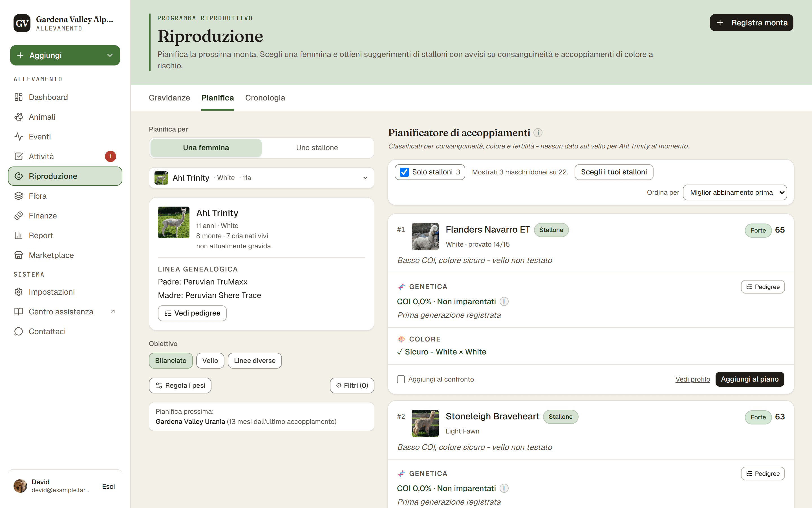Screen dimensions: 812x508
Task: Click the Registra monta button
Action: click(751, 23)
